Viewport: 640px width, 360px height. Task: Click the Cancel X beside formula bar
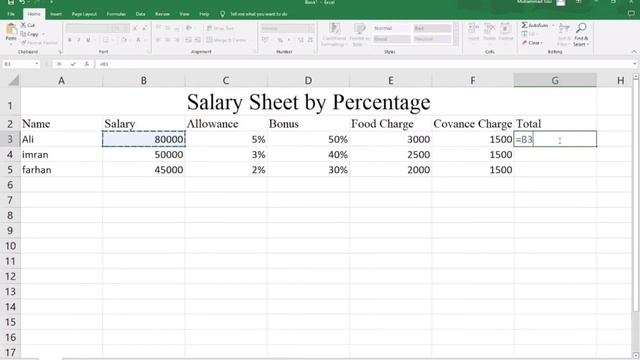(59, 64)
